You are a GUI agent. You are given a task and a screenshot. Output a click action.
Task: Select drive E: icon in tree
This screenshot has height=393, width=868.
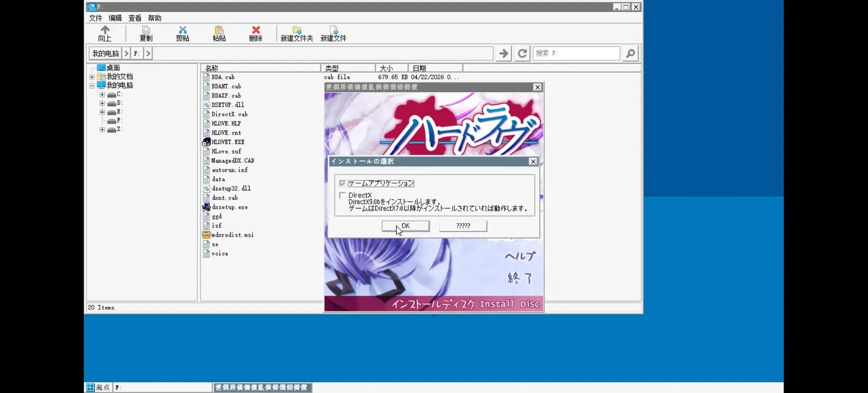[112, 112]
